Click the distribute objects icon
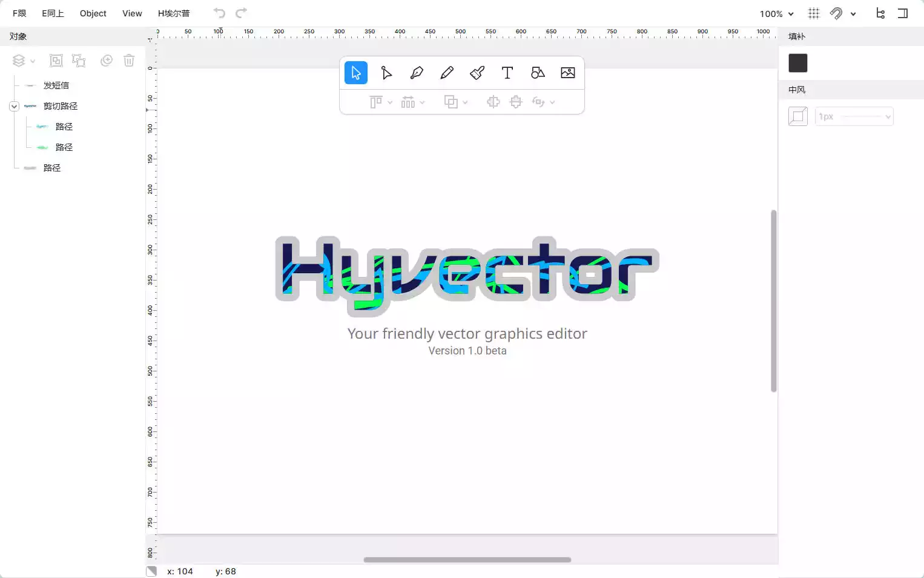924x578 pixels. 408,102
